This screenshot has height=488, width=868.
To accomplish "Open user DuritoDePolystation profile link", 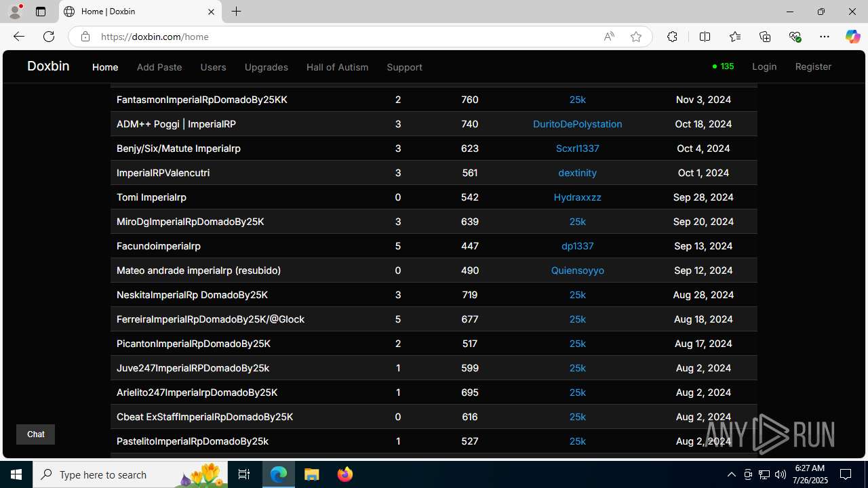I will (x=577, y=124).
